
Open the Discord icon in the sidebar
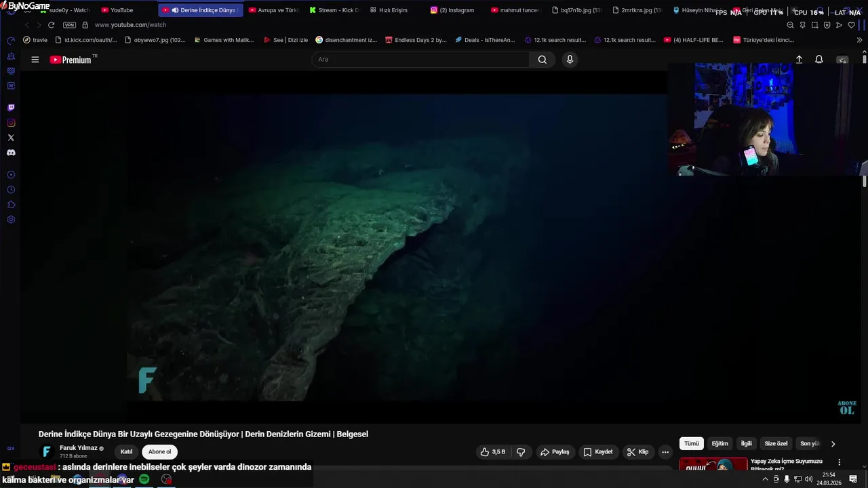coord(11,152)
